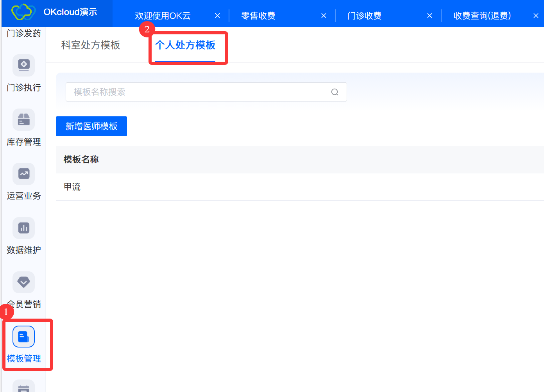This screenshot has width=544, height=392.
Task: Click the calendar icon at sidebar bottom
Action: tap(24, 387)
